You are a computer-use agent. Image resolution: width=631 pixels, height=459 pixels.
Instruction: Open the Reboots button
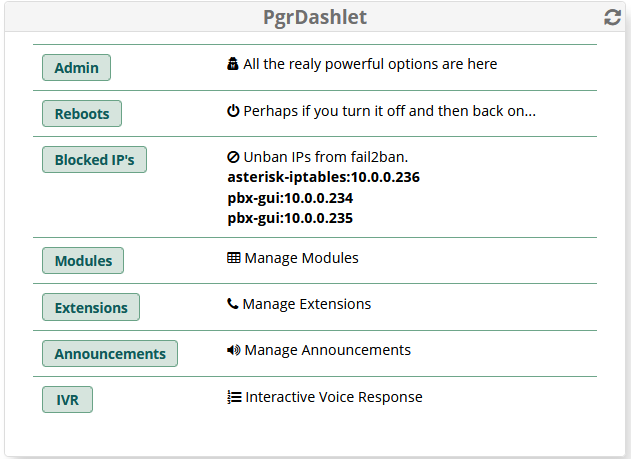[82, 113]
